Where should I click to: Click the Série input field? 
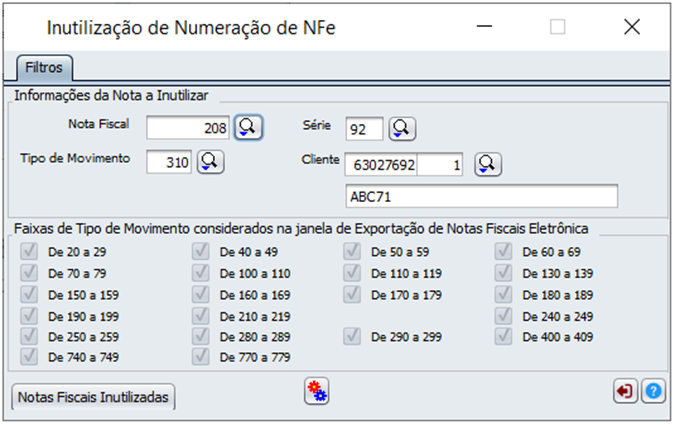point(363,128)
